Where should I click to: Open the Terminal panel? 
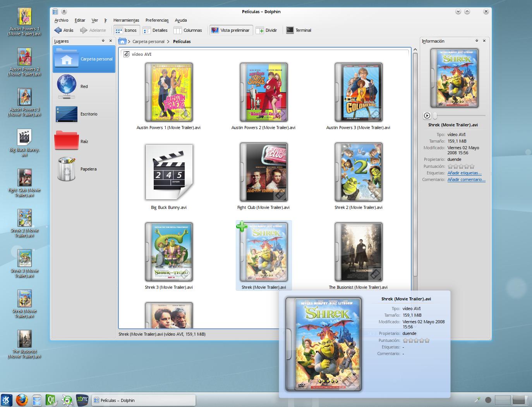299,30
